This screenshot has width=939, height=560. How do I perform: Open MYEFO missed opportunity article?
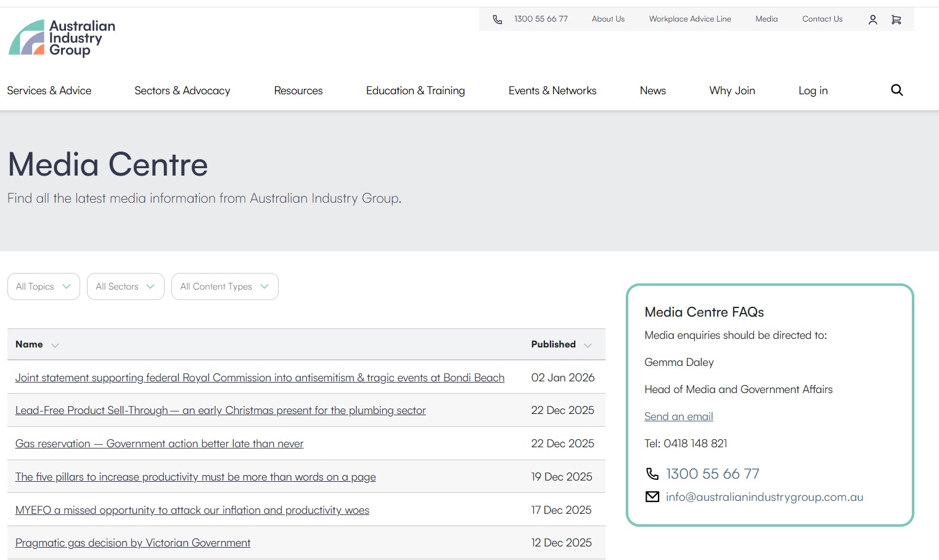click(x=192, y=510)
